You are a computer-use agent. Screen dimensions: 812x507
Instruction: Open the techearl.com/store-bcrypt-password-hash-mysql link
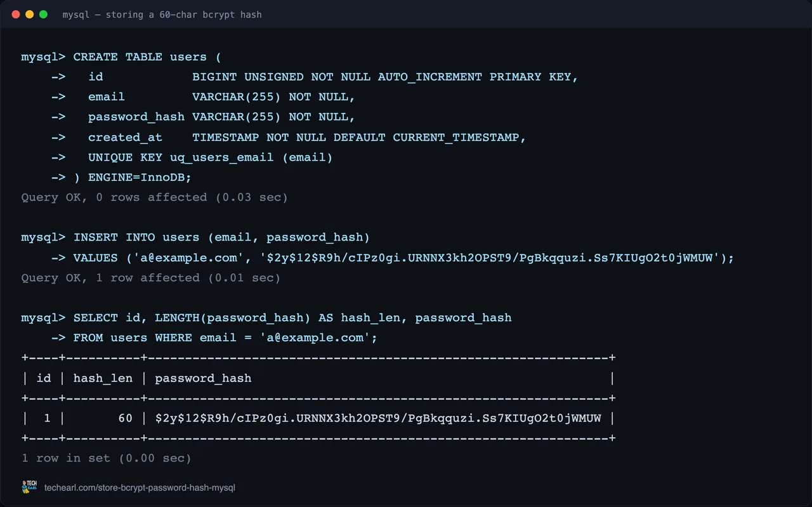coord(140,488)
